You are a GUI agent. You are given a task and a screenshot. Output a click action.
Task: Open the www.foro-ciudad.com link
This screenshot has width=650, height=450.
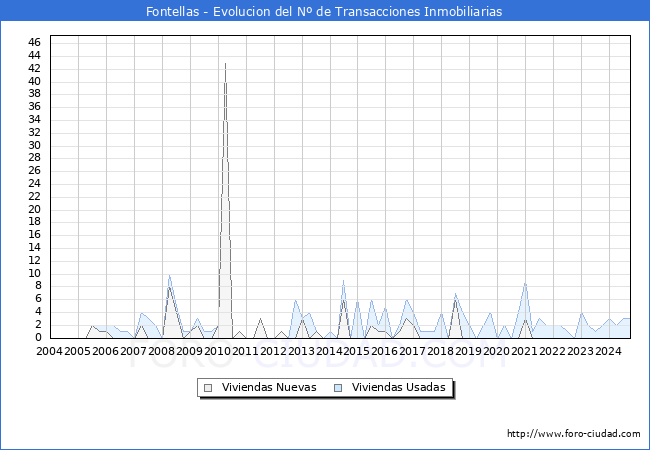[573, 434]
